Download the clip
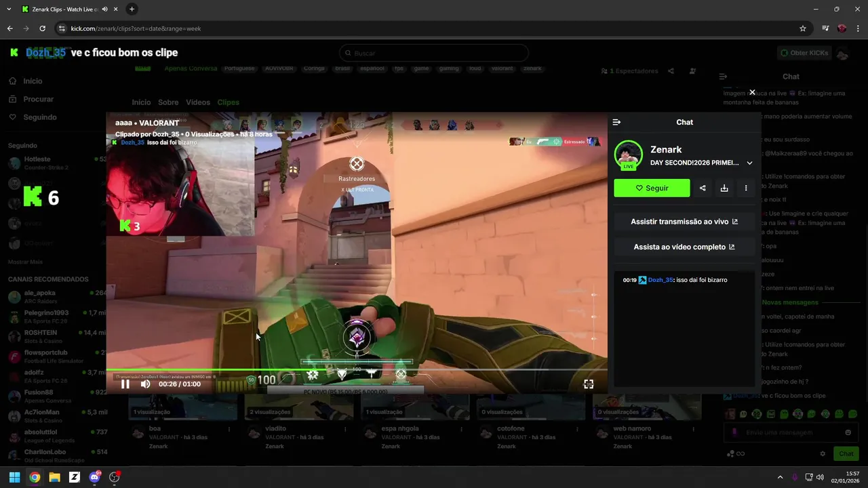 724,188
